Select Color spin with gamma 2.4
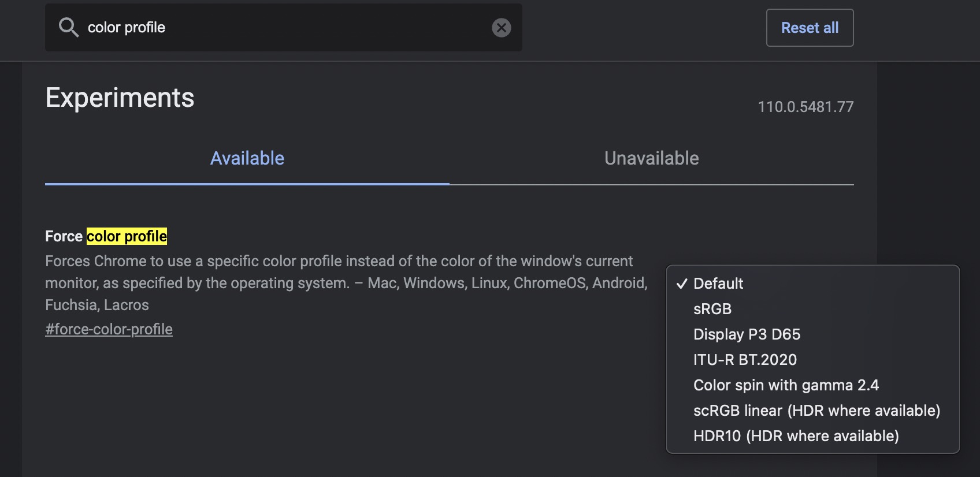Viewport: 980px width, 477px height. pos(786,385)
